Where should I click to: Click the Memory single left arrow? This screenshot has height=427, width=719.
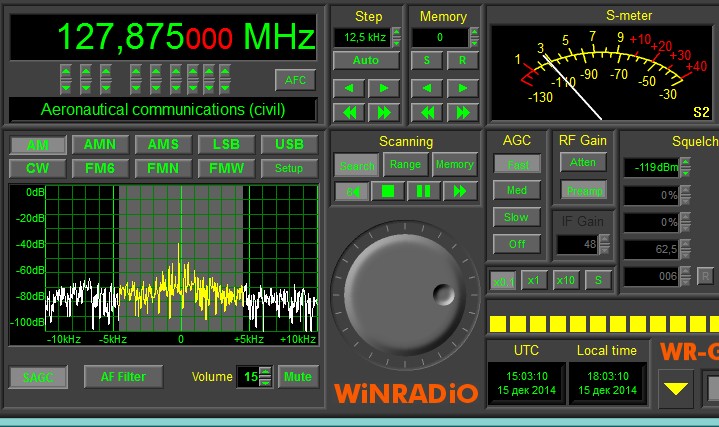pyautogui.click(x=427, y=88)
